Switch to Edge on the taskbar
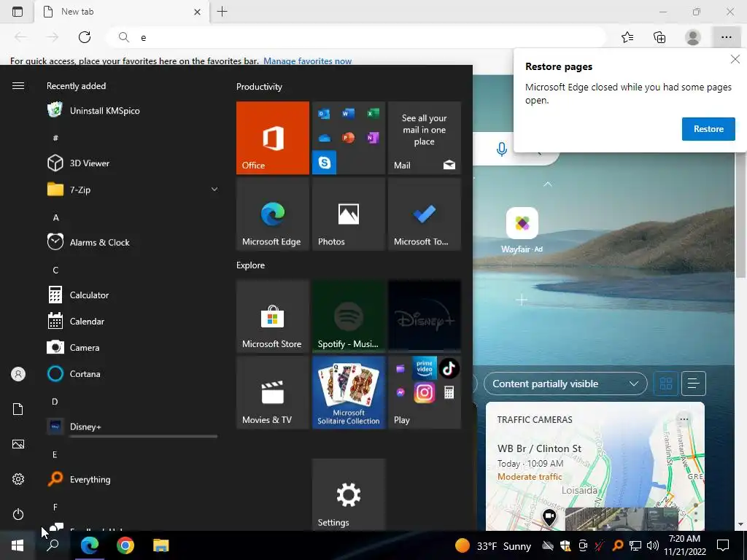The height and width of the screenshot is (560, 747). (x=90, y=545)
